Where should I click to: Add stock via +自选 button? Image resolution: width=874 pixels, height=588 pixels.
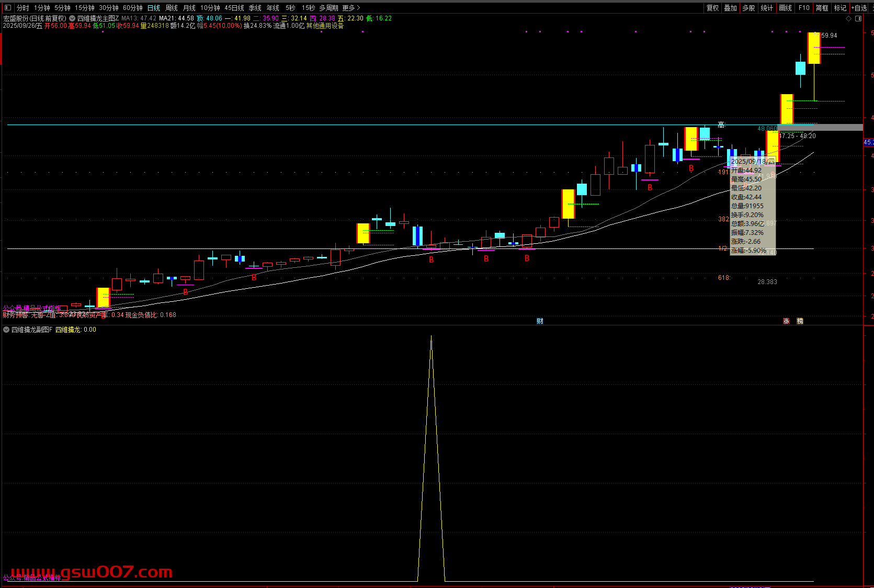pyautogui.click(x=859, y=8)
